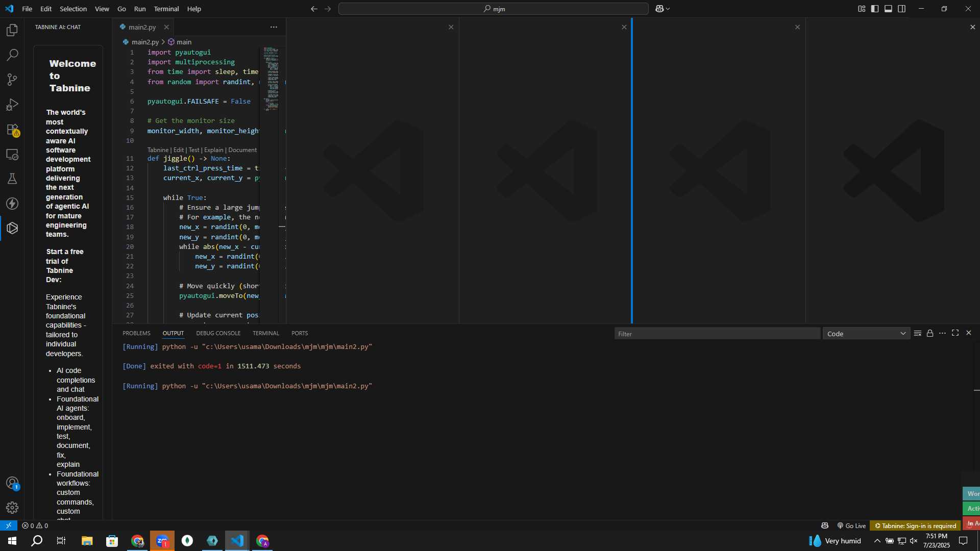This screenshot has height=551, width=980.
Task: Open the File menu
Action: pyautogui.click(x=27, y=9)
